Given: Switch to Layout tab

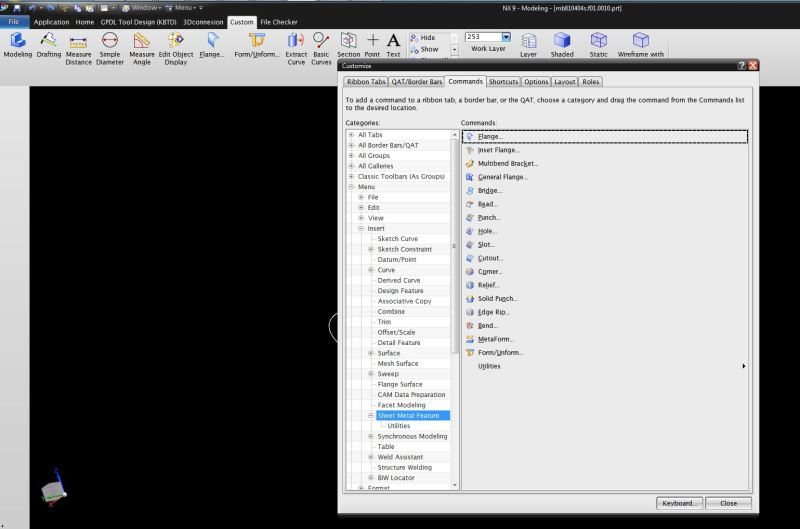Looking at the screenshot, I should (x=564, y=82).
